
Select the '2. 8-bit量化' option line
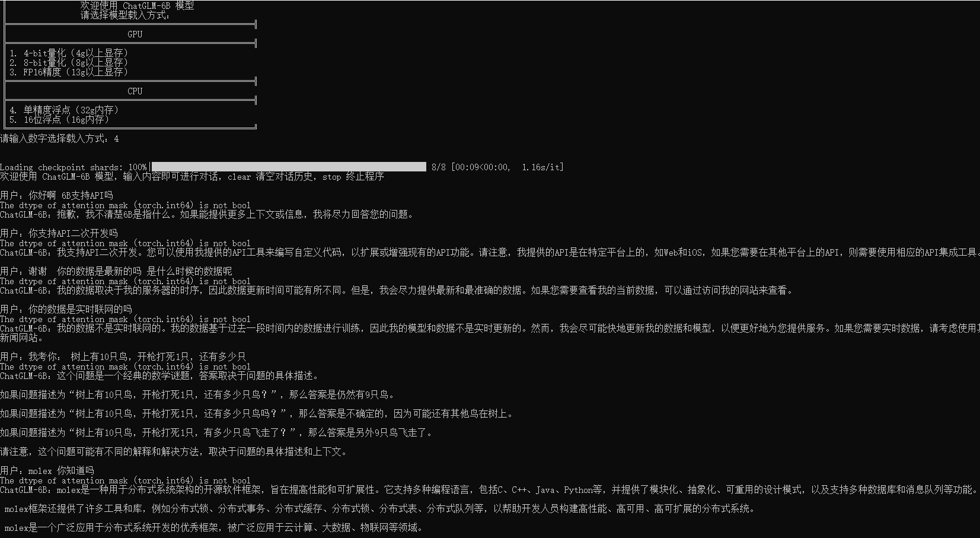click(69, 63)
